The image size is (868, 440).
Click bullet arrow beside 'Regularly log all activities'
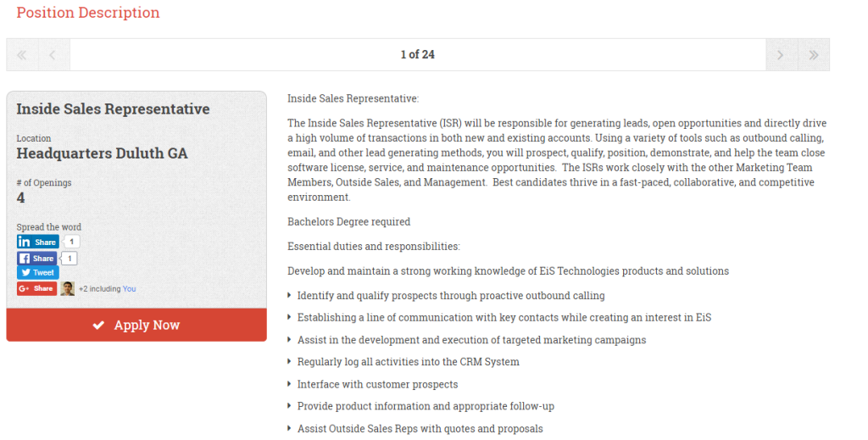[289, 361]
